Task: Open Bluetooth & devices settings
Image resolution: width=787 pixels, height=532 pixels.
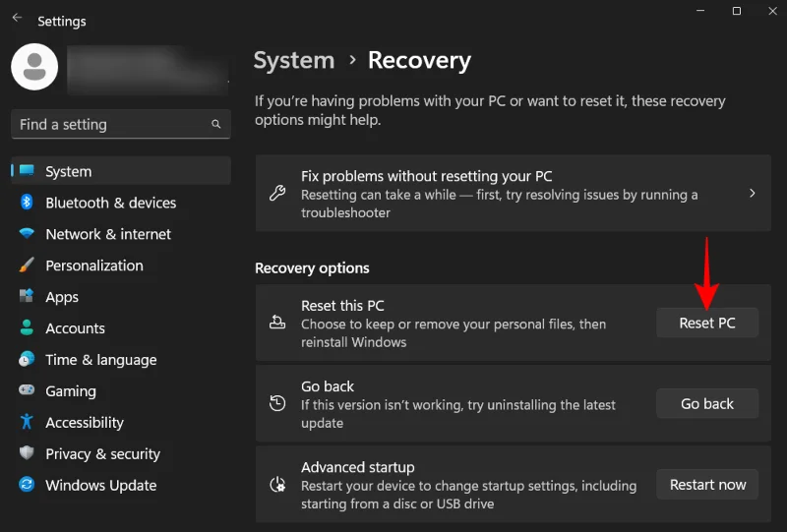Action: (x=121, y=203)
